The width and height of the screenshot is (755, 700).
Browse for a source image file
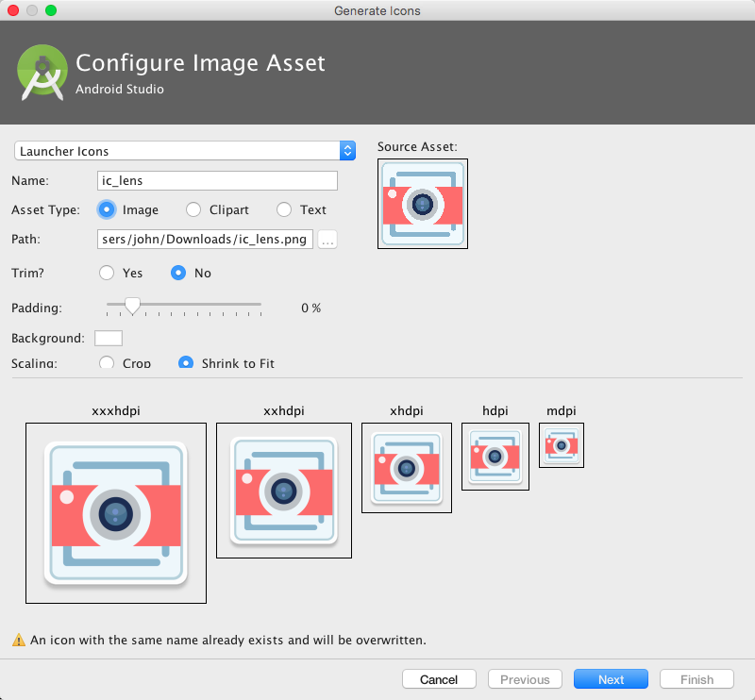(x=327, y=239)
